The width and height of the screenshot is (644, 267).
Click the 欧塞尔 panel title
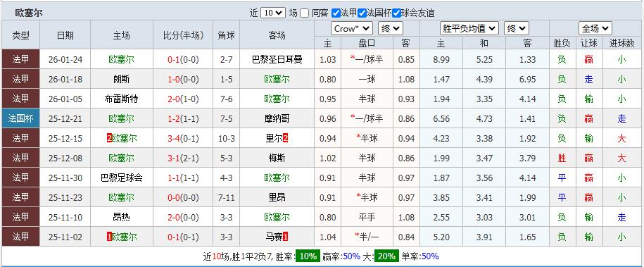coord(29,13)
